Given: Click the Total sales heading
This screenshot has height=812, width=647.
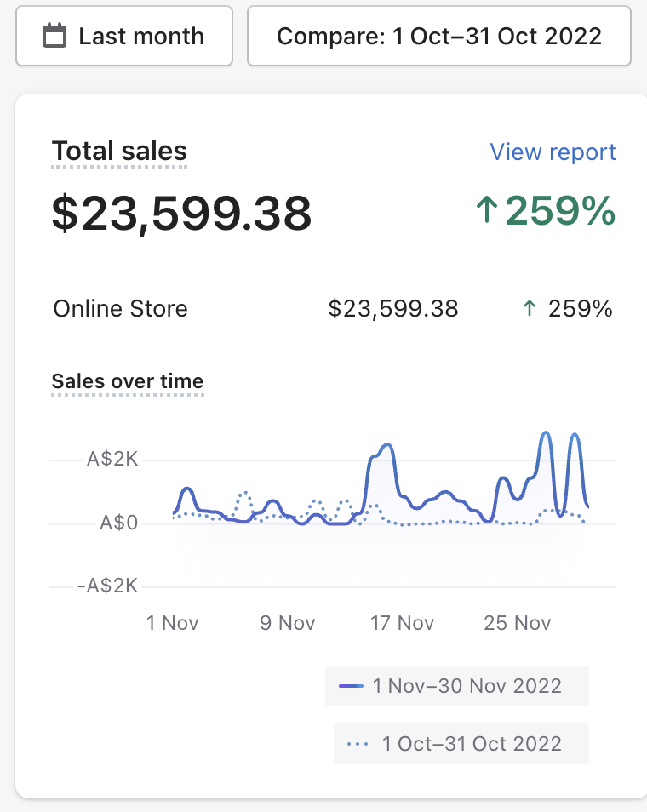Looking at the screenshot, I should [x=119, y=152].
